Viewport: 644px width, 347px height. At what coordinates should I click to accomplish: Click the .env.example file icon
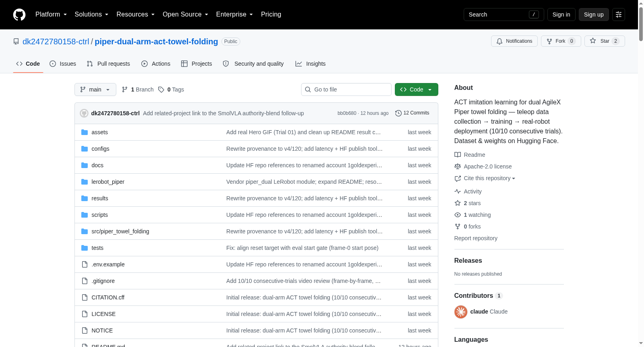(x=85, y=264)
